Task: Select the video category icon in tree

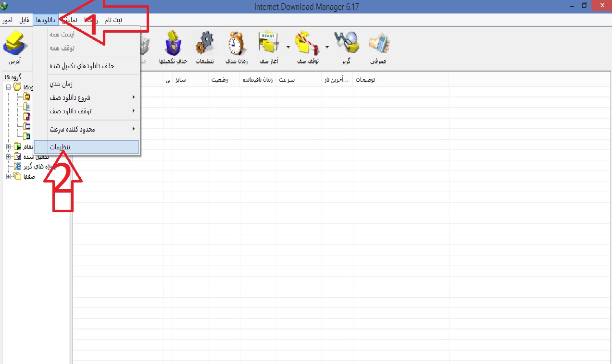Action: pyautogui.click(x=27, y=136)
